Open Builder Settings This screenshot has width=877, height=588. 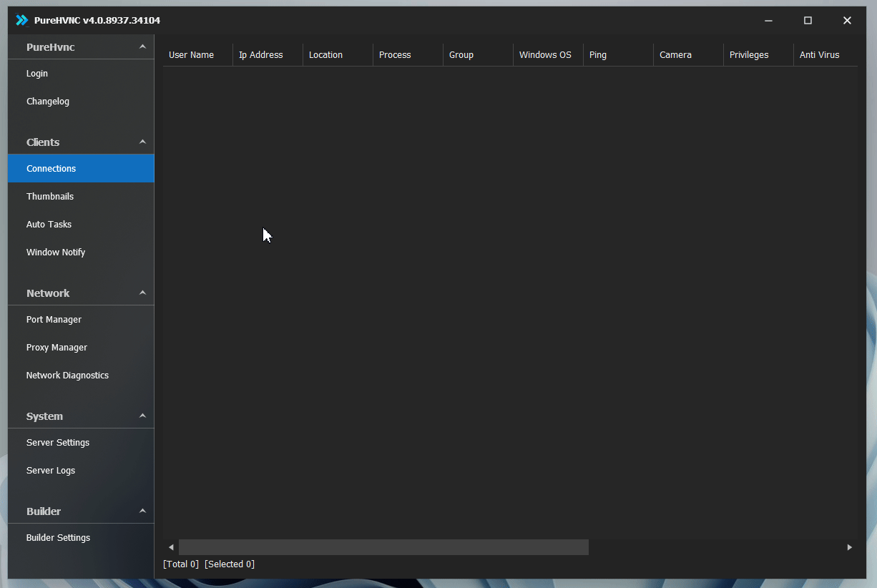(x=81, y=538)
